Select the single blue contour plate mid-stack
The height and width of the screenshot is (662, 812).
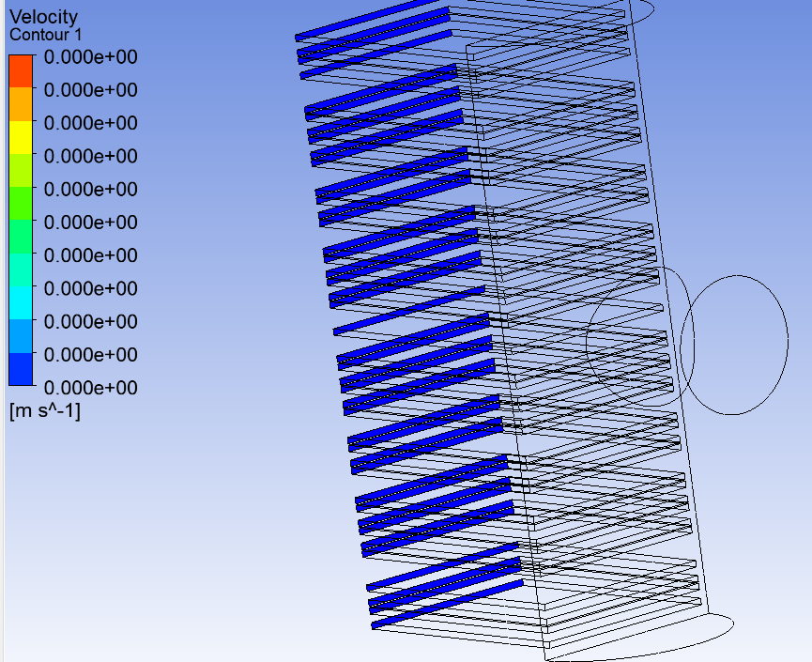tap(409, 310)
